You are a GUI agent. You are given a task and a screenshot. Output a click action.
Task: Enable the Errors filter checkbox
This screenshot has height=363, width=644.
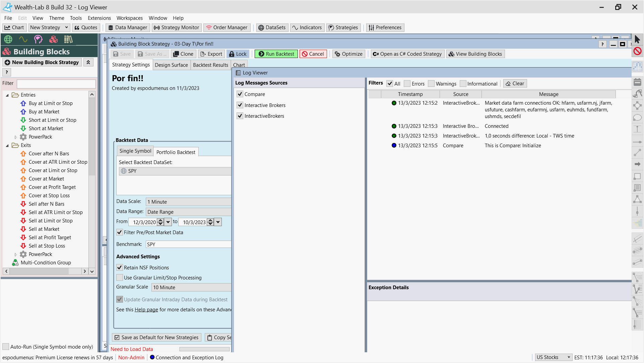(x=407, y=84)
